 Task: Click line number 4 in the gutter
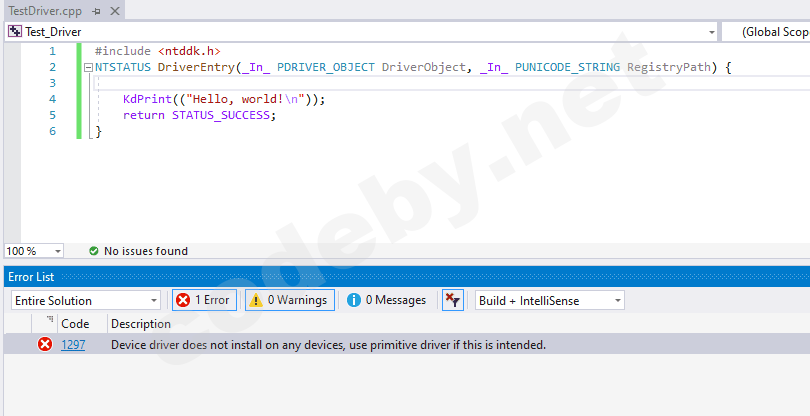pos(52,99)
